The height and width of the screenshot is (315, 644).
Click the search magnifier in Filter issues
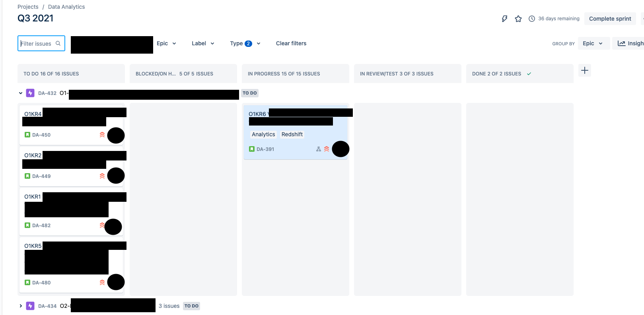pyautogui.click(x=58, y=43)
